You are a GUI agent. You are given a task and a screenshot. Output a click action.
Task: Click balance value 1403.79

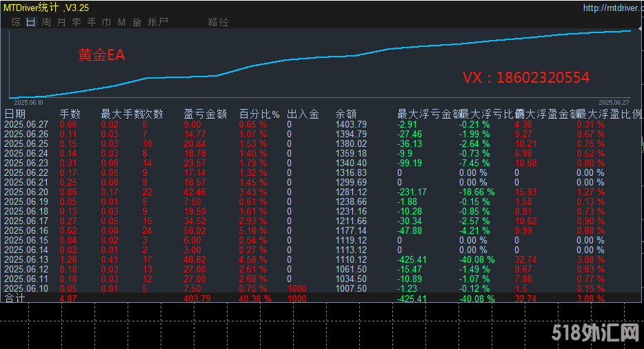pos(351,124)
